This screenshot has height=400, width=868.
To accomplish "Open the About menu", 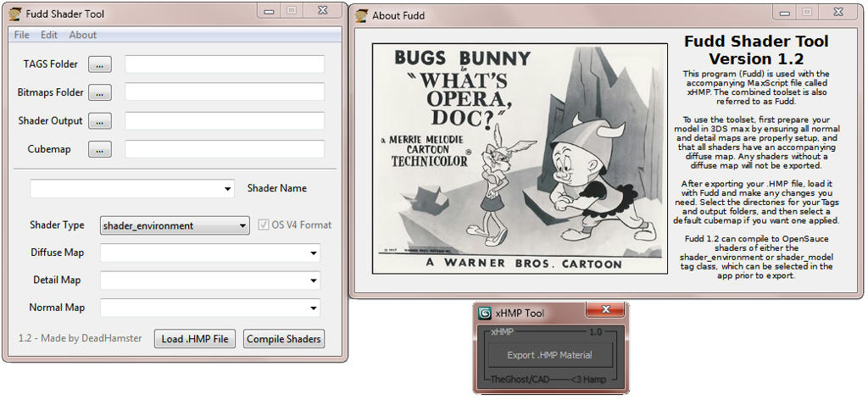I will pos(83,35).
